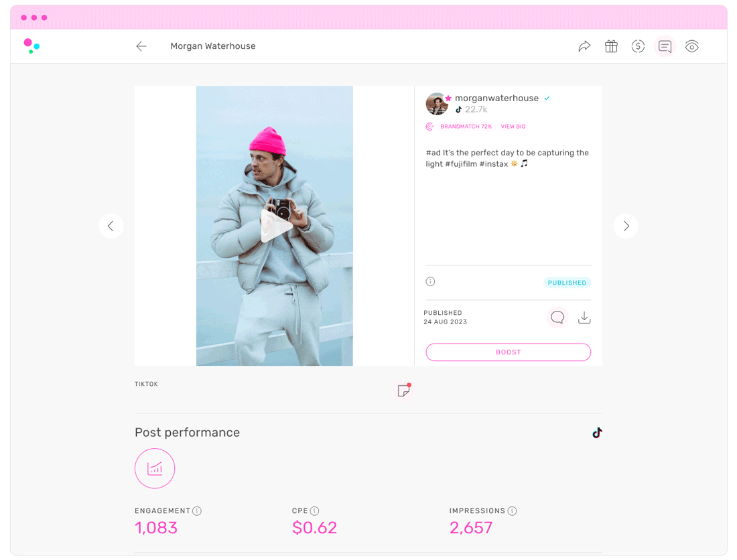The image size is (737, 560).
Task: Toggle the post preview eye icon
Action: (x=691, y=46)
